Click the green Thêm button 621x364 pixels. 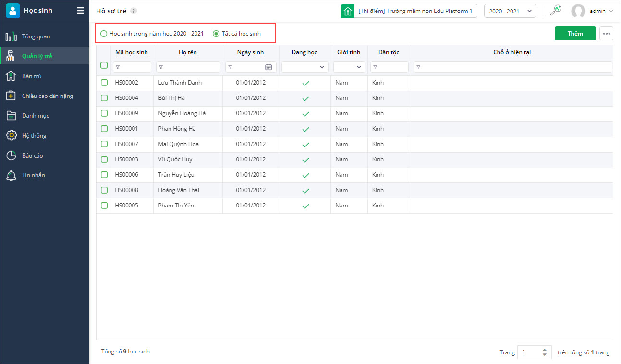[575, 34]
